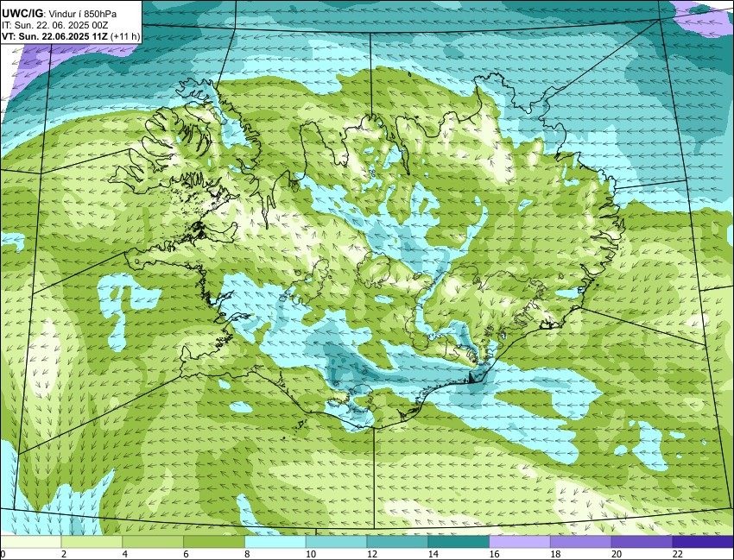The width and height of the screenshot is (734, 560).
Task: Click the legend value '8'
Action: click(247, 554)
